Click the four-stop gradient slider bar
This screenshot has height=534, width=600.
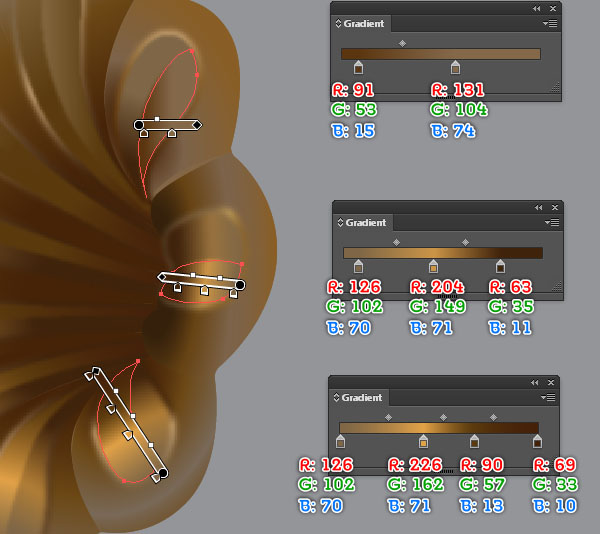point(439,428)
